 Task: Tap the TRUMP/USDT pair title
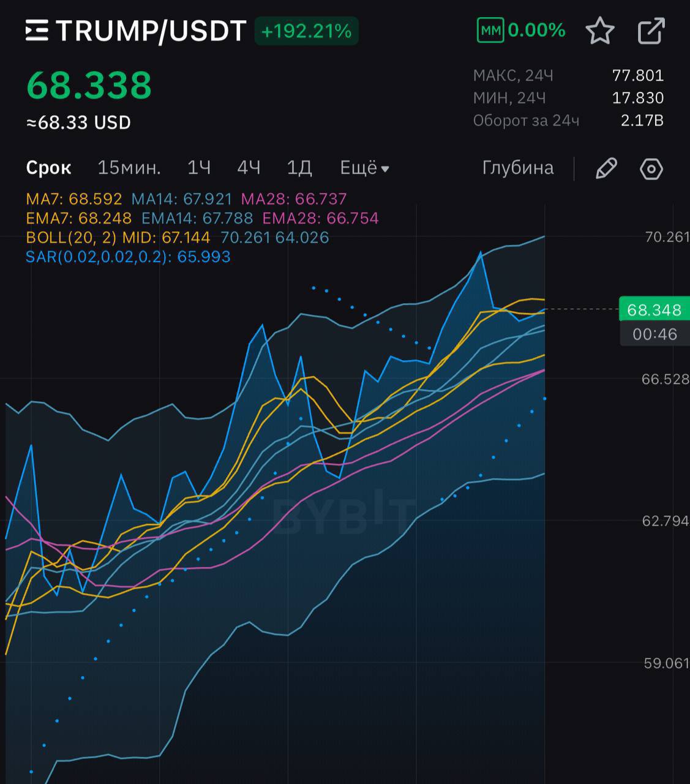(151, 31)
